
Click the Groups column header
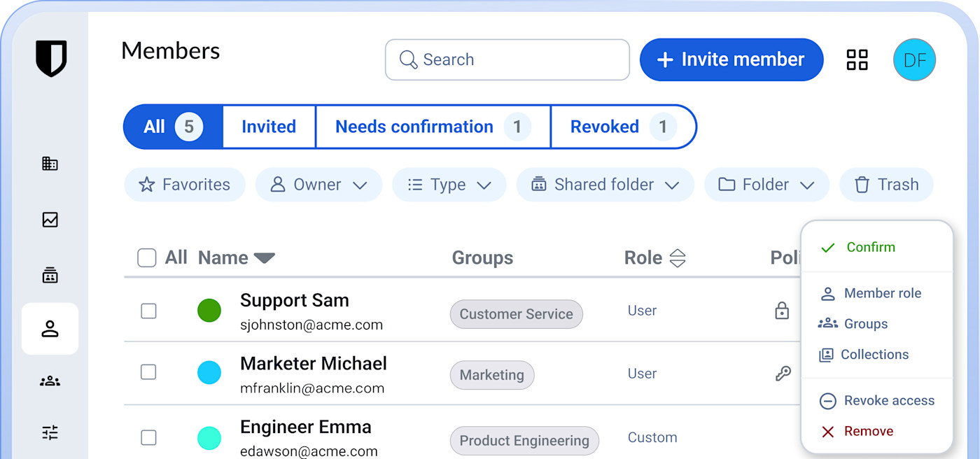[x=482, y=258]
